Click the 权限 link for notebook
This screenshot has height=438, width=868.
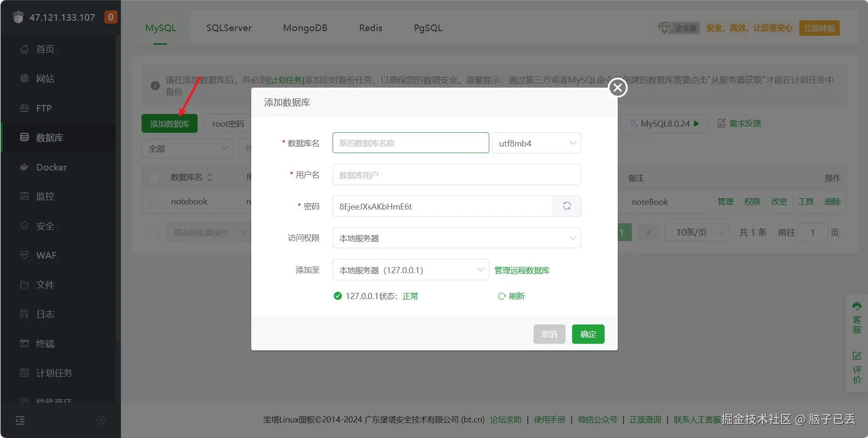[752, 202]
